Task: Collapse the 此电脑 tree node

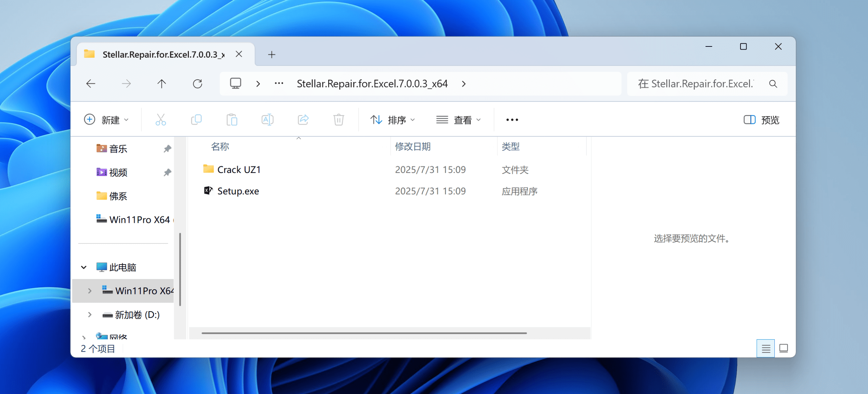Action: (84, 267)
